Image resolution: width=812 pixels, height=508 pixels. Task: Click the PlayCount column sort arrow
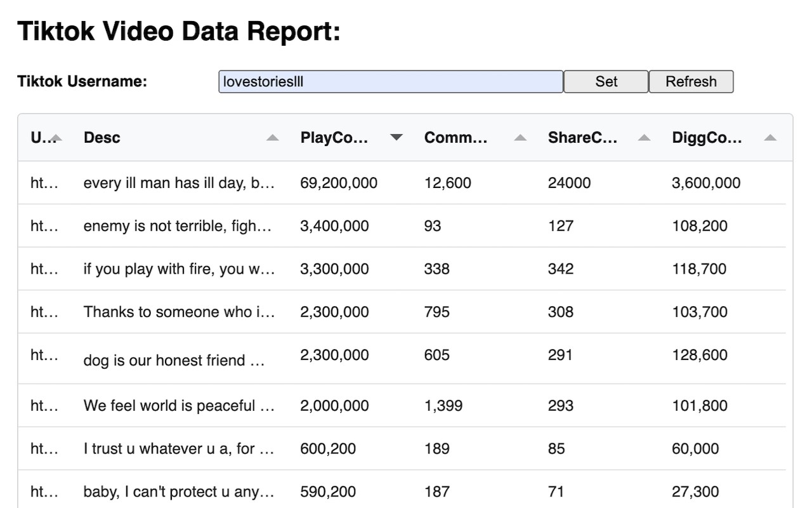[396, 138]
